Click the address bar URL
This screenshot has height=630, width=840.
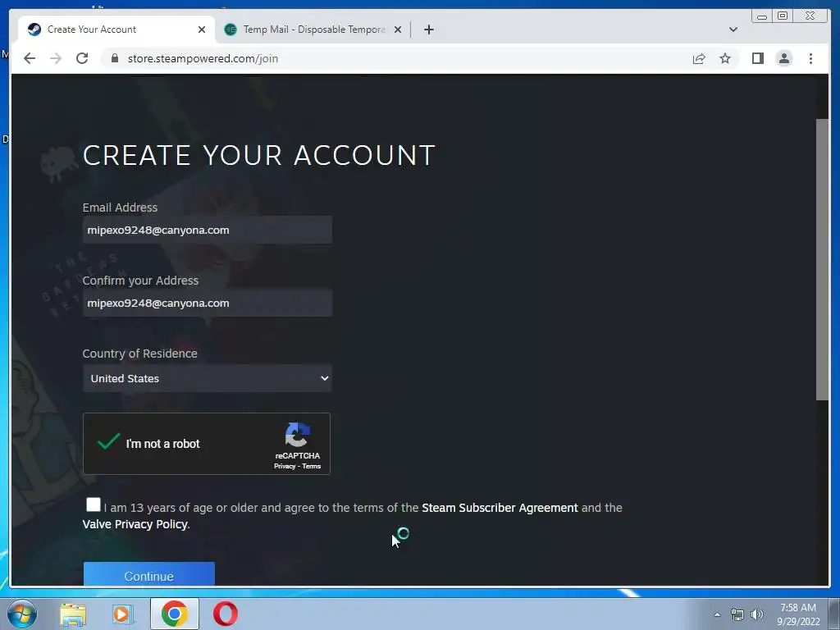[x=203, y=58]
